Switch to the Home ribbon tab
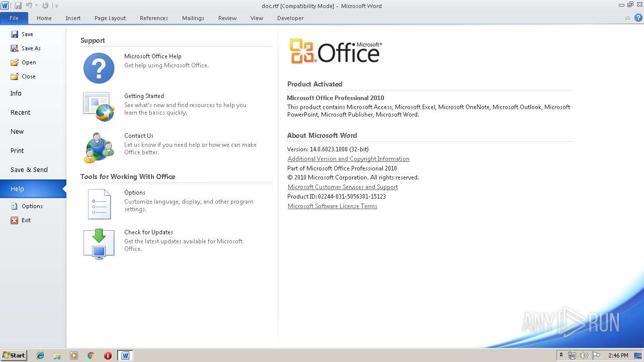The width and height of the screenshot is (644, 362). tap(44, 18)
